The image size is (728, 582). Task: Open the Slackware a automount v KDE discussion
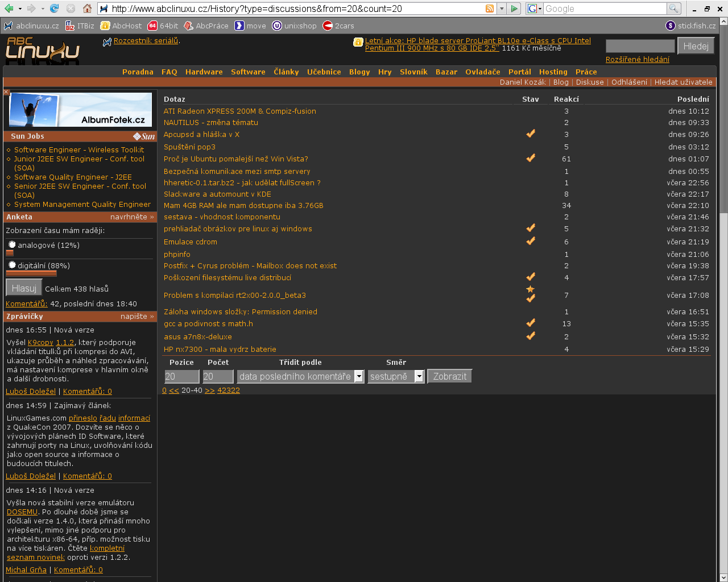[x=217, y=194]
